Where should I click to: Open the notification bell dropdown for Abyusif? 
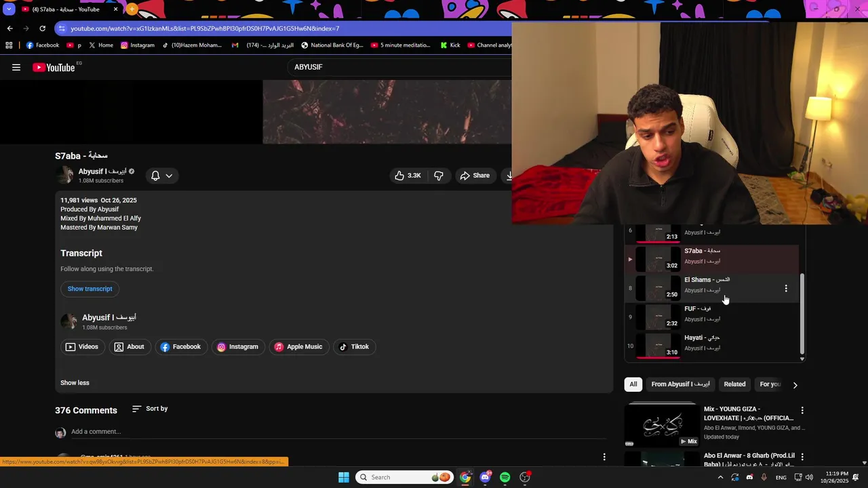(x=161, y=176)
